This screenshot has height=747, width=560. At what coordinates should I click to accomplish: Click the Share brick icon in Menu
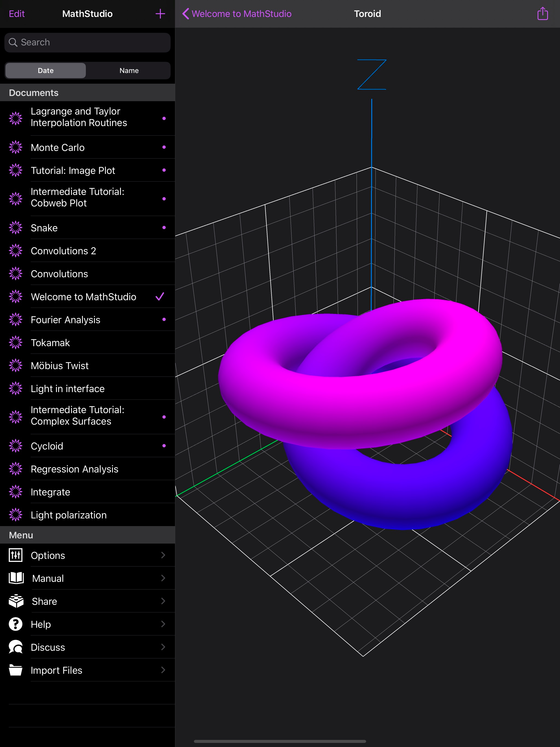(x=16, y=601)
